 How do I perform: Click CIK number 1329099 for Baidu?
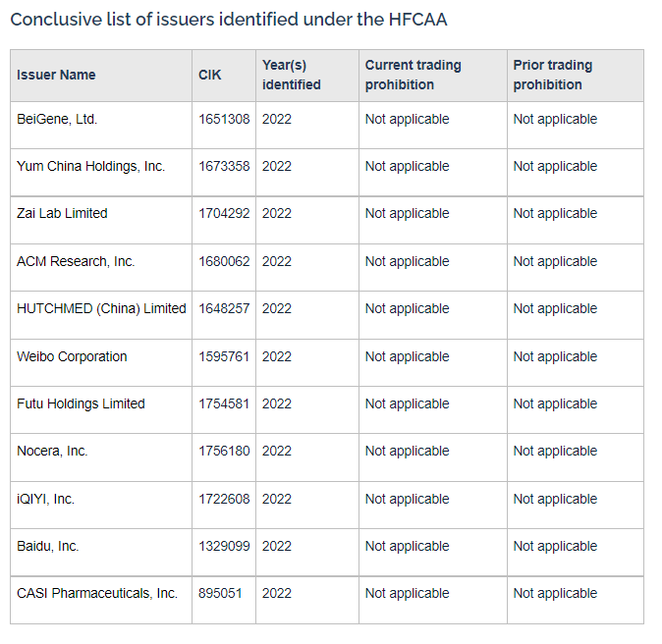224,546
